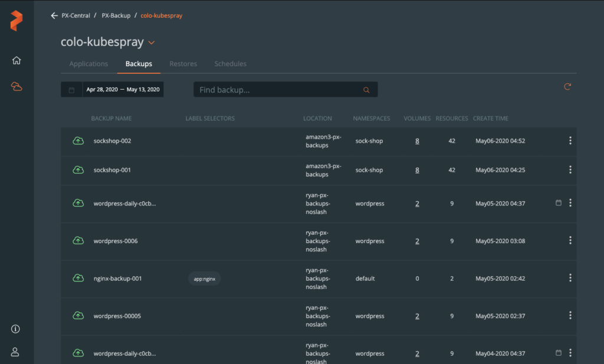The width and height of the screenshot is (604, 364).
Task: Select backup name wordpress-00005
Action: pos(117,316)
